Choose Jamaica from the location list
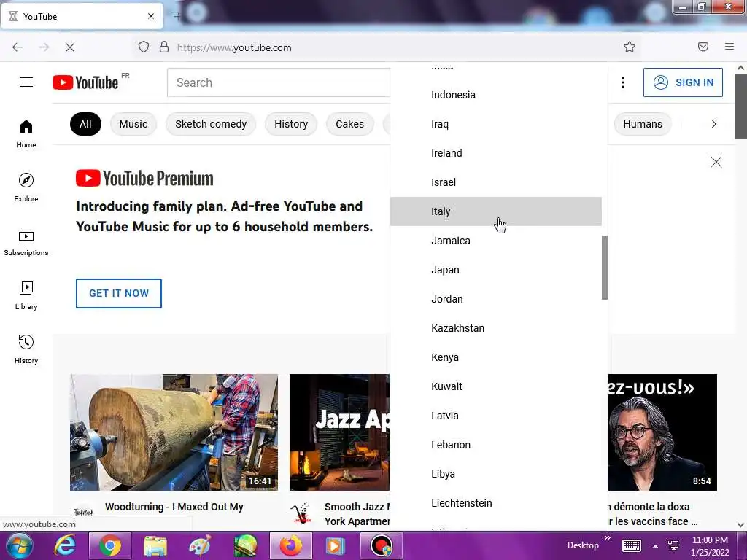 click(x=495, y=241)
